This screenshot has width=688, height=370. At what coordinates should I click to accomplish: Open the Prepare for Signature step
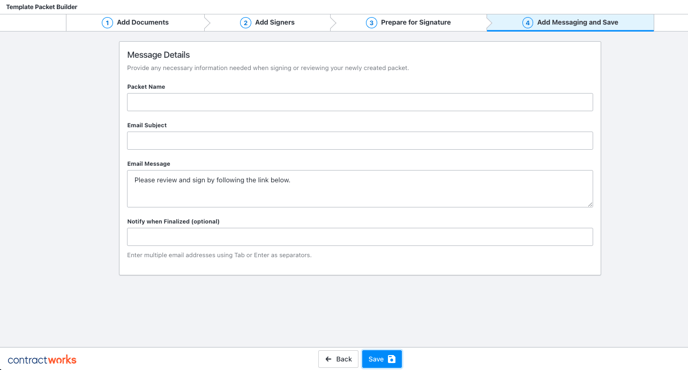[408, 23]
